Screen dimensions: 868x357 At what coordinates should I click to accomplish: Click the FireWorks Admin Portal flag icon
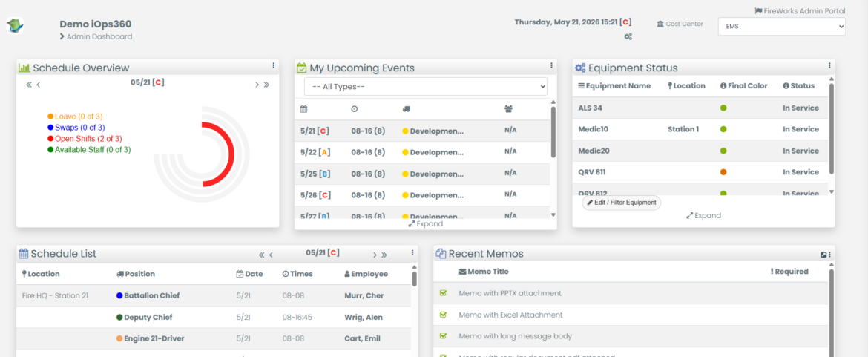point(758,11)
